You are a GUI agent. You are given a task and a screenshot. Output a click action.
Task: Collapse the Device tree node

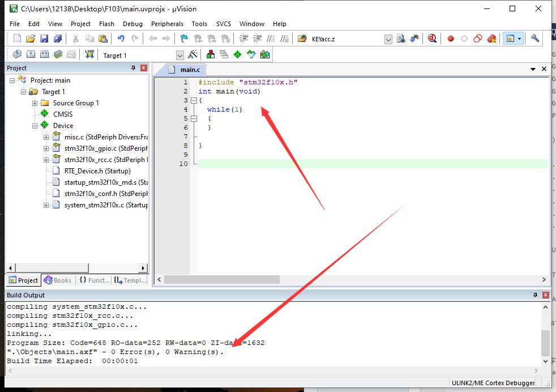pyautogui.click(x=35, y=126)
